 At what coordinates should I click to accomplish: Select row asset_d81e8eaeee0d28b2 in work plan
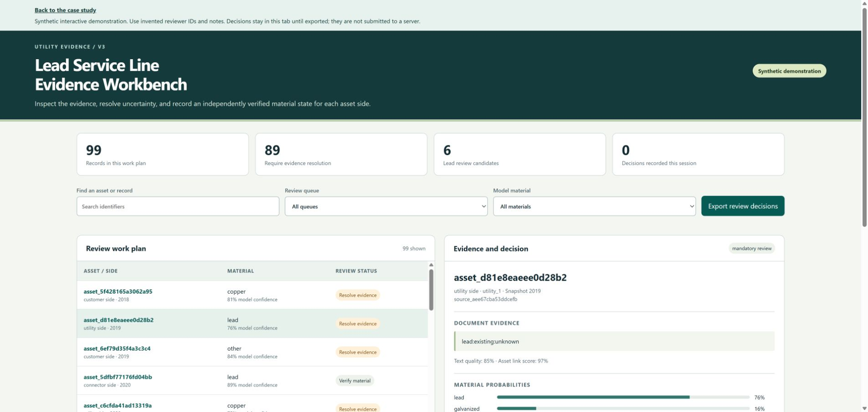[x=252, y=324]
